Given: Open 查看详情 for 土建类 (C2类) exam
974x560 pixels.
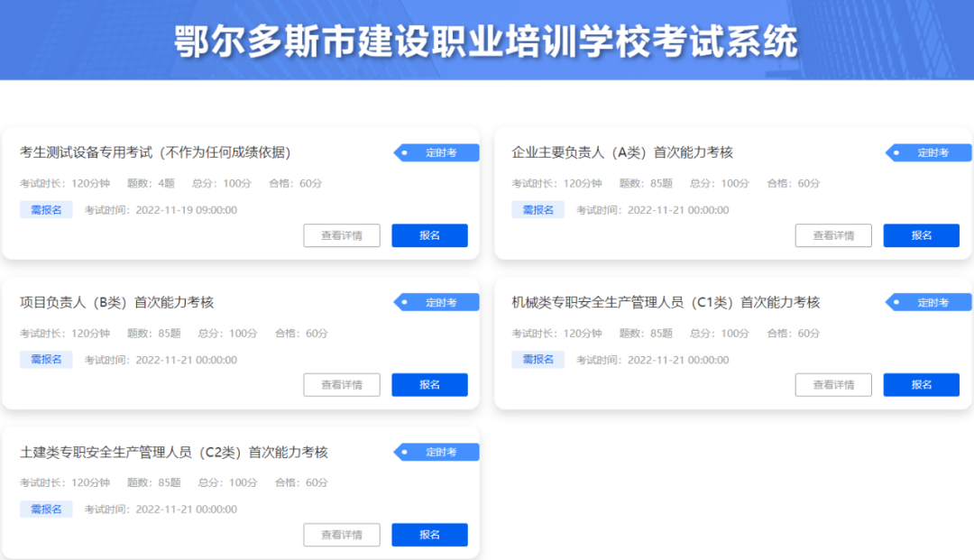Looking at the screenshot, I should pyautogui.click(x=342, y=535).
